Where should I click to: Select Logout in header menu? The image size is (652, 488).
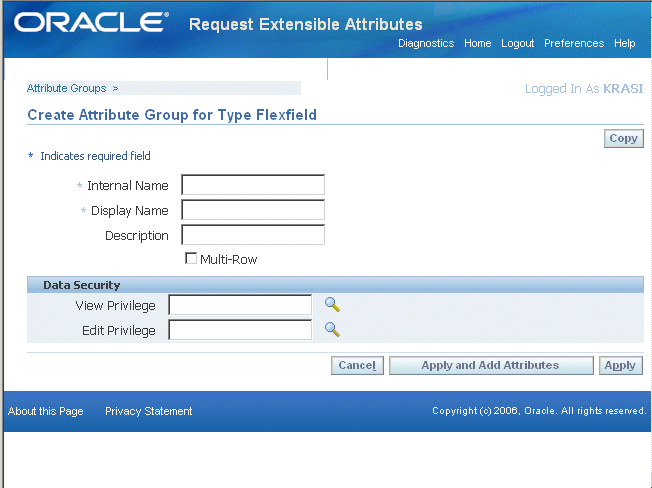[x=517, y=43]
